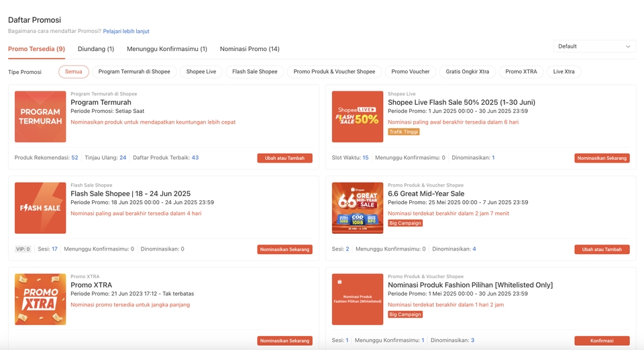Click Nominasikan Sekarang for Flash Sale Shopee
This screenshot has width=644, height=350.
point(284,249)
